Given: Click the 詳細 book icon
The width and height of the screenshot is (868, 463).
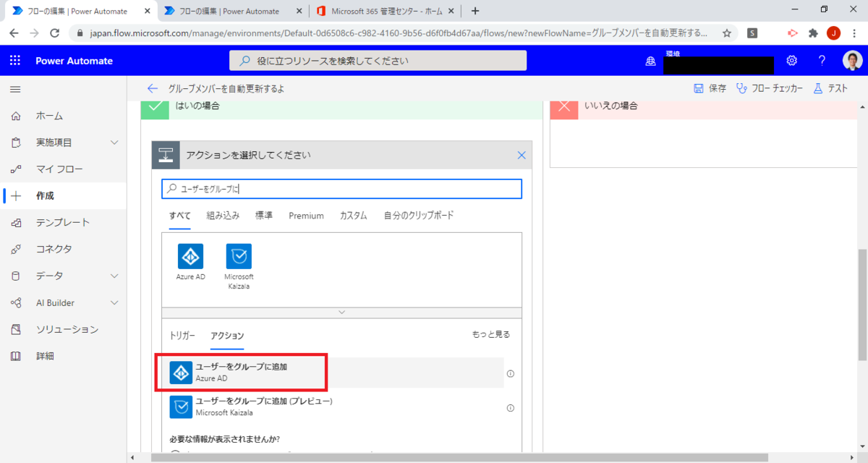Looking at the screenshot, I should pyautogui.click(x=17, y=356).
